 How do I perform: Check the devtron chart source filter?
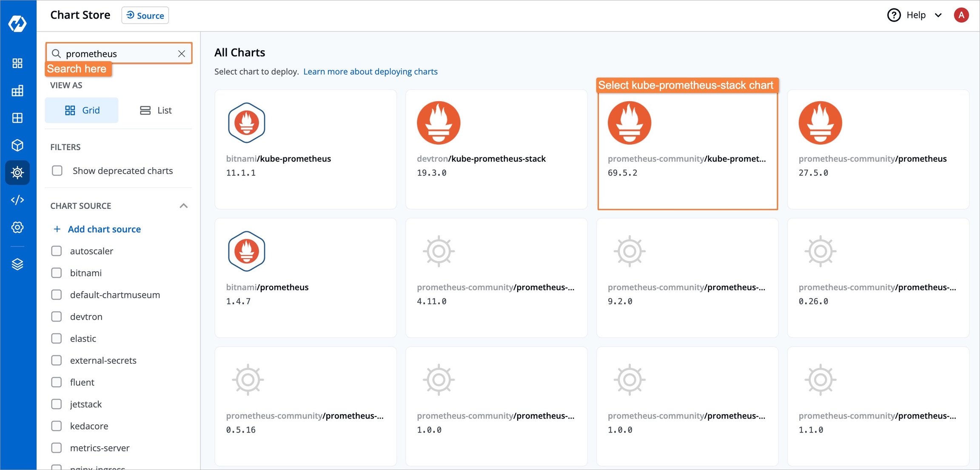[x=57, y=316]
